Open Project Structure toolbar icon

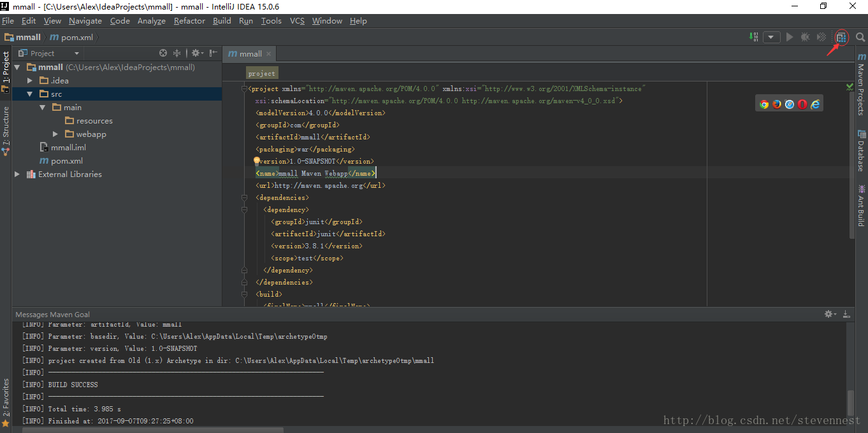[841, 38]
